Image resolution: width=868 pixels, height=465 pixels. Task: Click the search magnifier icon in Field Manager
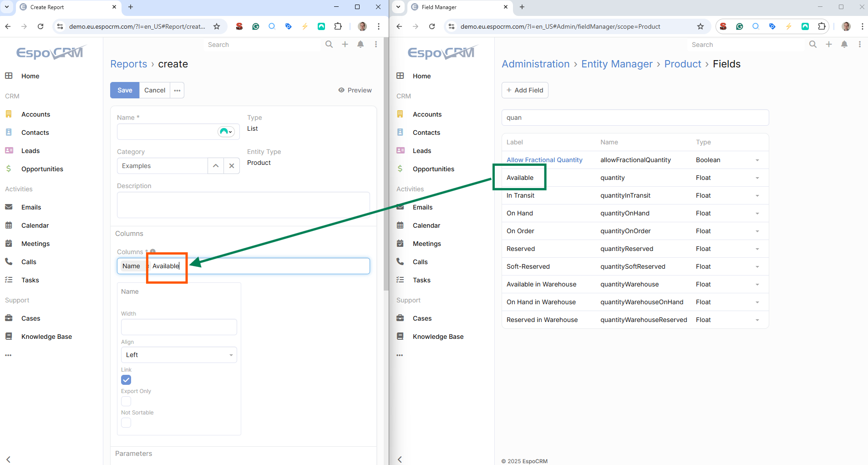(x=812, y=44)
